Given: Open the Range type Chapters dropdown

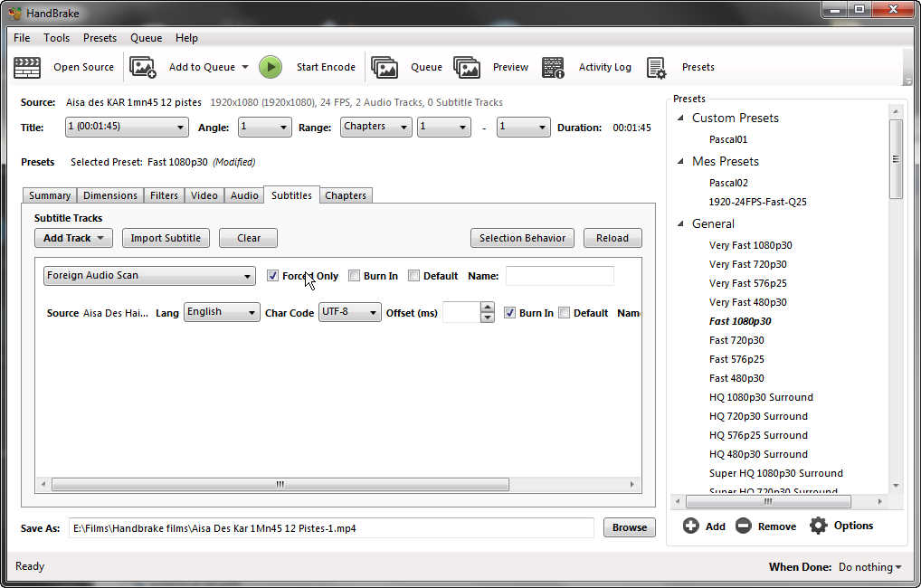Looking at the screenshot, I should point(376,127).
